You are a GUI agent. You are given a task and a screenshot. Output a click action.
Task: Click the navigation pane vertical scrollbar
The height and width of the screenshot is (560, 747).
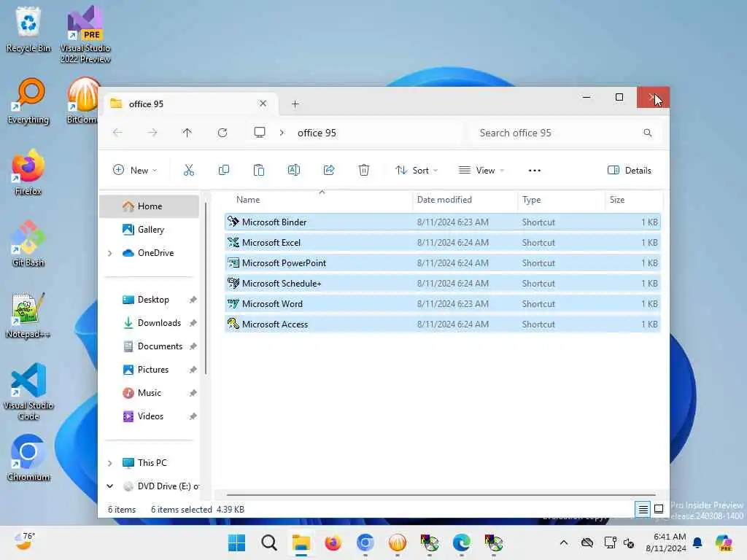206,288
